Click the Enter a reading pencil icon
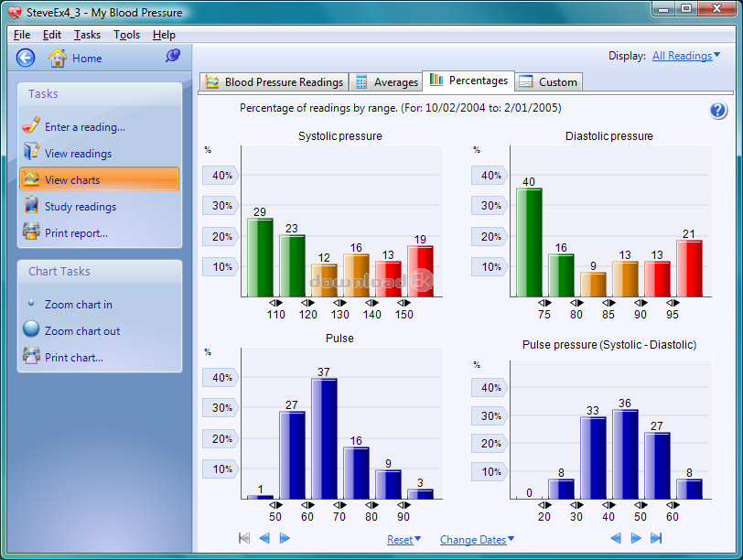 [x=31, y=126]
